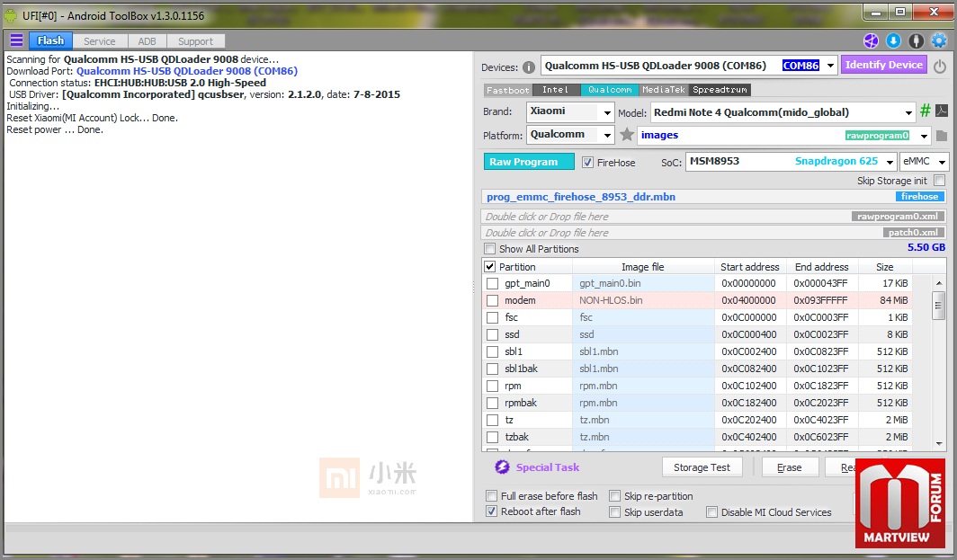Click the blue download arrow icon
Screen dimensions: 957x560
pos(893,40)
